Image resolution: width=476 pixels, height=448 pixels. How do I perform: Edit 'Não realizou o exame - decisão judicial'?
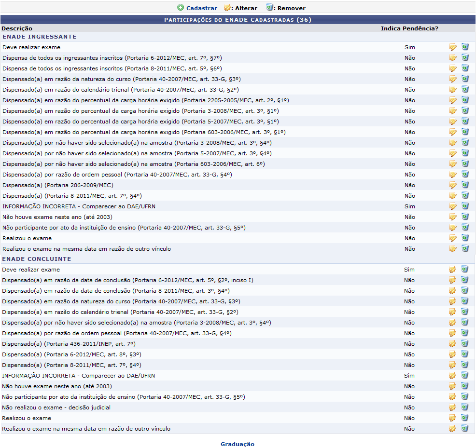(452, 407)
